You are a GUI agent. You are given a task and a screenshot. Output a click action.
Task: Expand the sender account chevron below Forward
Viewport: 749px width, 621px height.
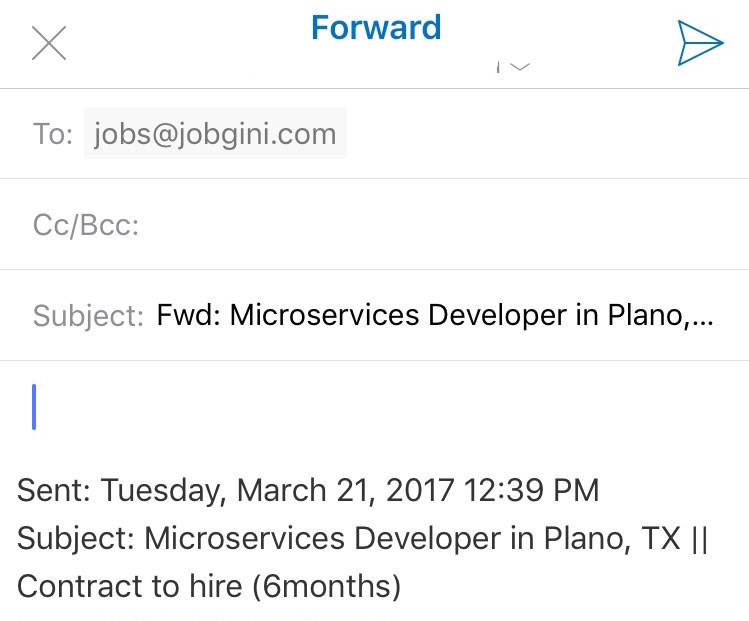tap(517, 68)
